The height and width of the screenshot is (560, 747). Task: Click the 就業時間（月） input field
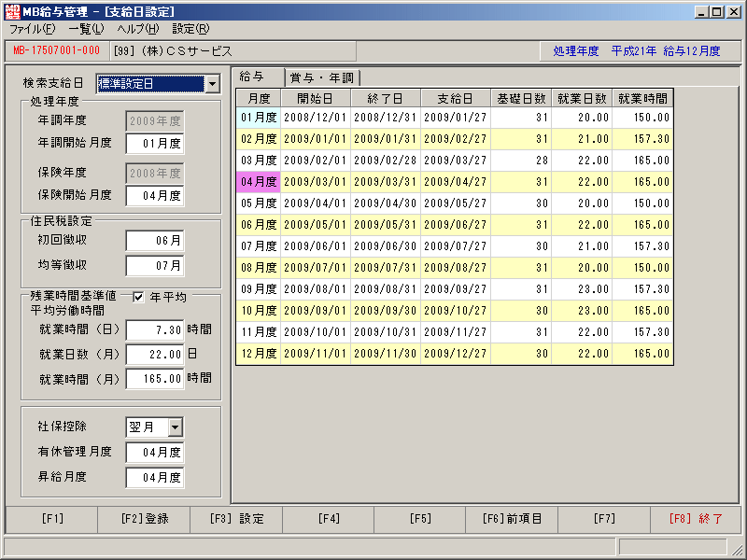(155, 379)
